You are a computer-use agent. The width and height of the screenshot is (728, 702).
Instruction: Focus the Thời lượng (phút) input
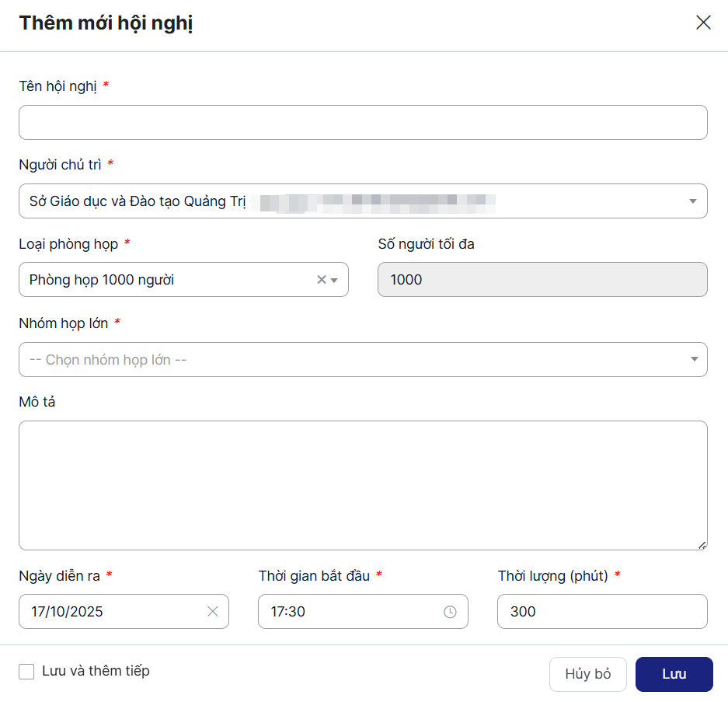[602, 612]
